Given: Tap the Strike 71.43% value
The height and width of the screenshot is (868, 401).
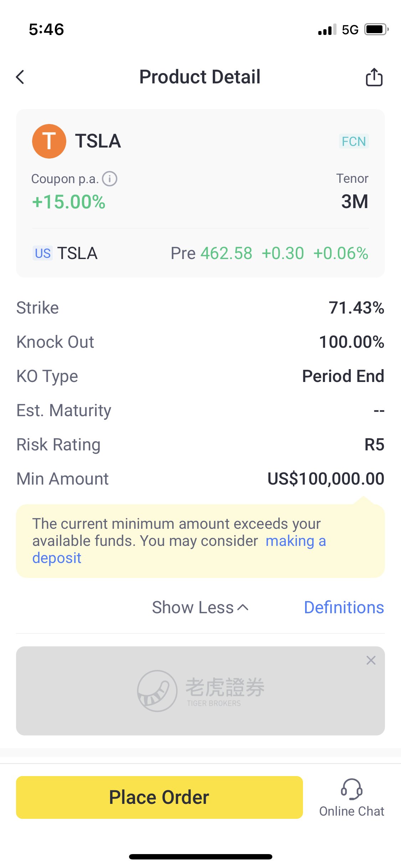Looking at the screenshot, I should [356, 308].
